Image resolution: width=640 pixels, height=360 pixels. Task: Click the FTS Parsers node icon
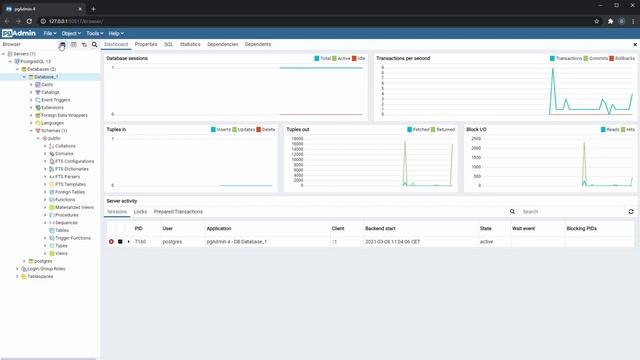click(x=51, y=177)
